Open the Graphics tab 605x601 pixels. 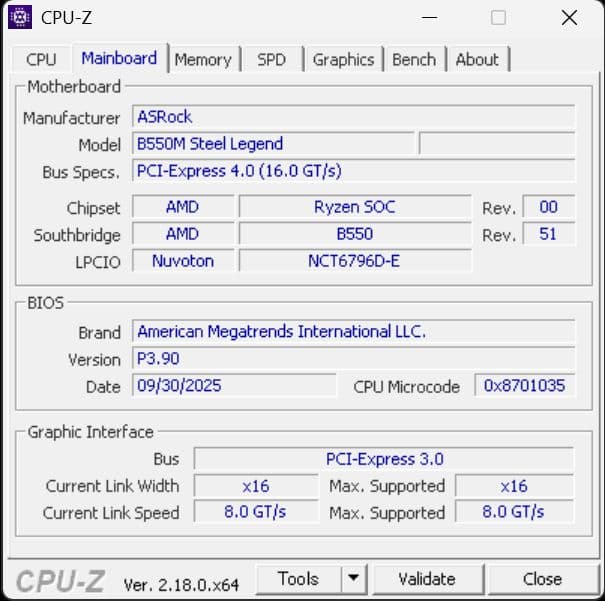(343, 59)
